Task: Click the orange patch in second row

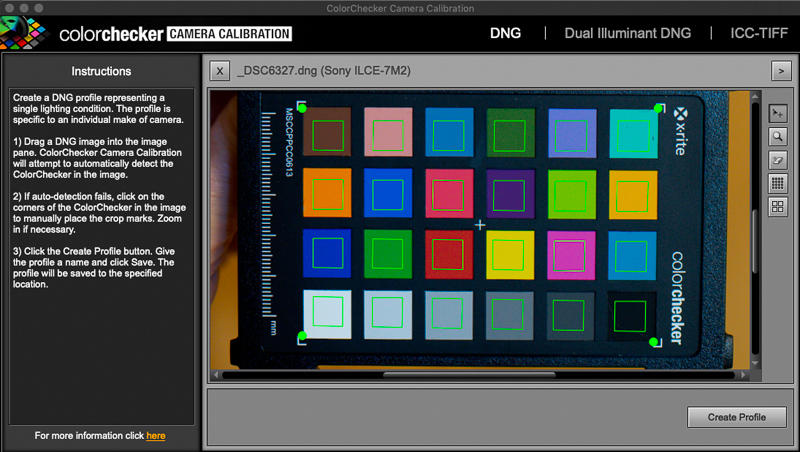Action: coord(325,191)
